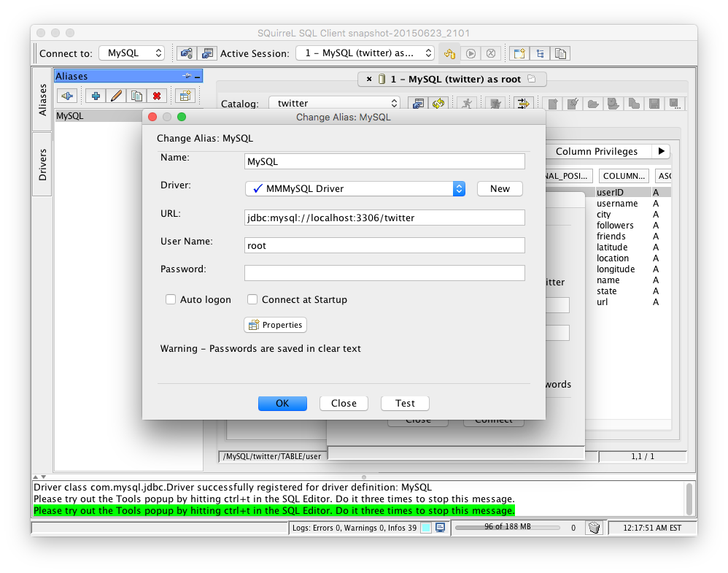
Task: Expand the Active Session dropdown
Action: click(x=365, y=53)
